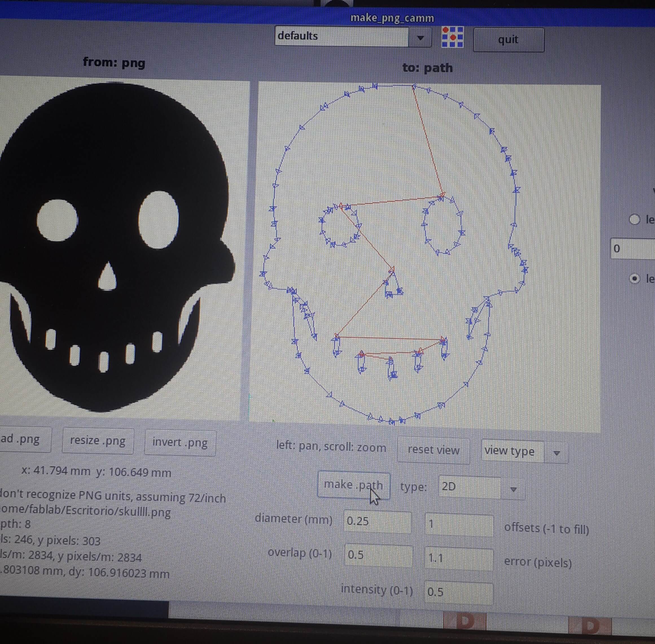Click the 'offsets (-1 to fill)' label
This screenshot has width=655, height=644.
(x=546, y=529)
